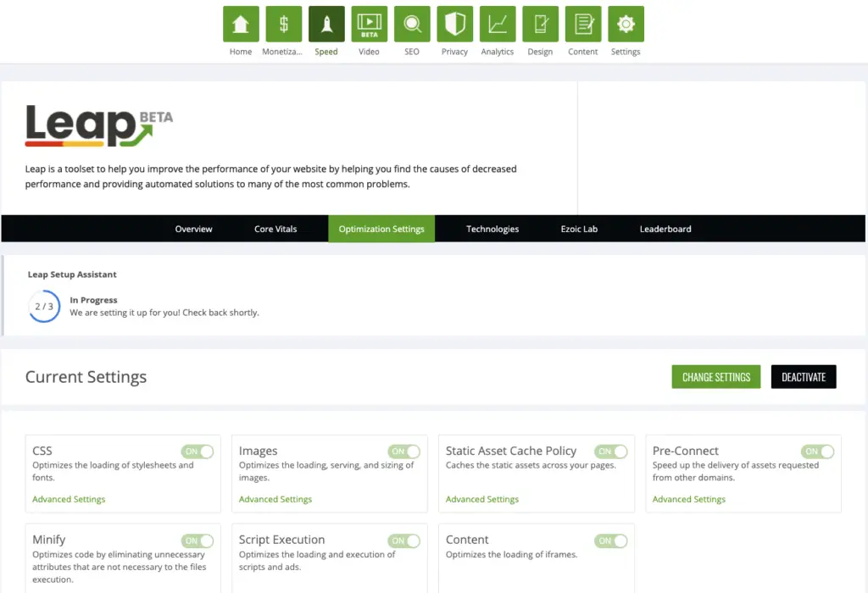Screen dimensions: 868x593
Task: Click the Analytics label under the chart icon
Action: 497,52
